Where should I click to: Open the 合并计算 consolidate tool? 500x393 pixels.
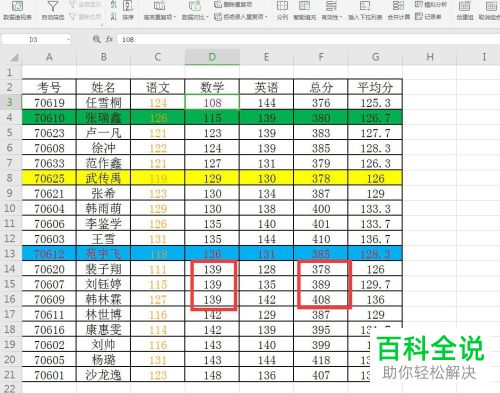(399, 10)
